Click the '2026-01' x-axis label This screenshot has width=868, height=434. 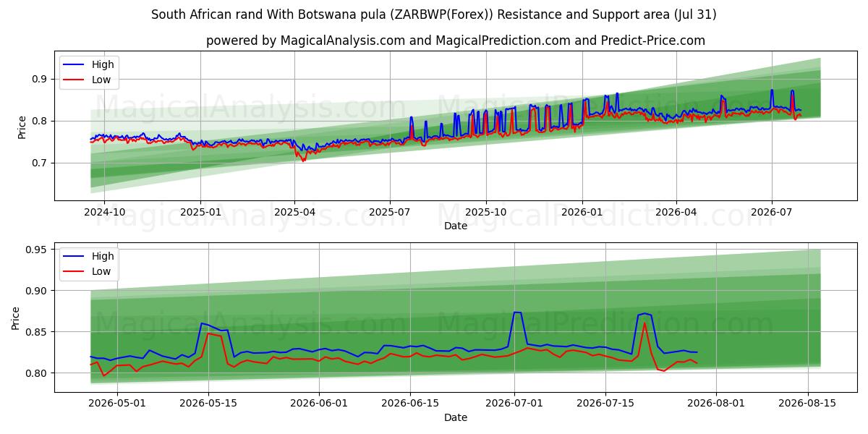click(x=582, y=212)
